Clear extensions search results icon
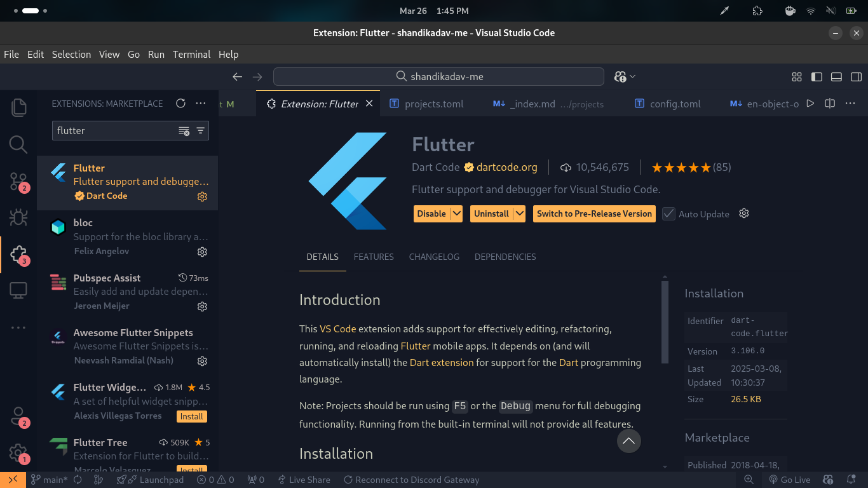The width and height of the screenshot is (868, 488). pos(184,131)
